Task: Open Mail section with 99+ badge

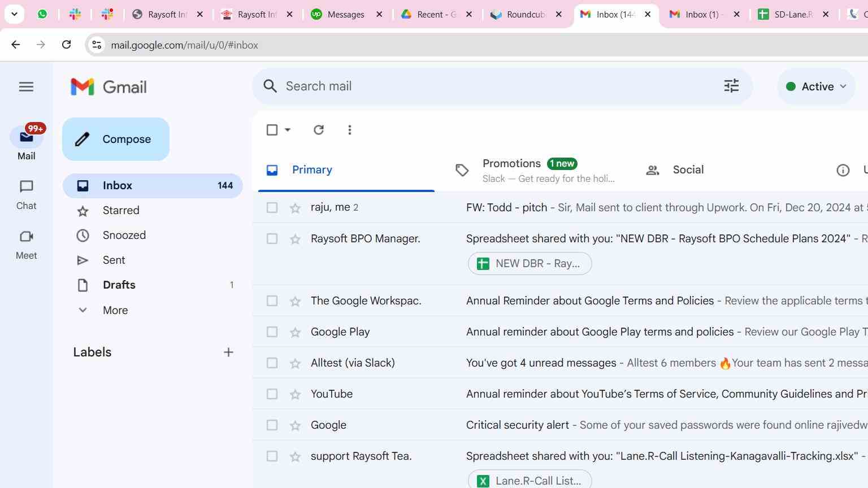Action: click(x=27, y=142)
